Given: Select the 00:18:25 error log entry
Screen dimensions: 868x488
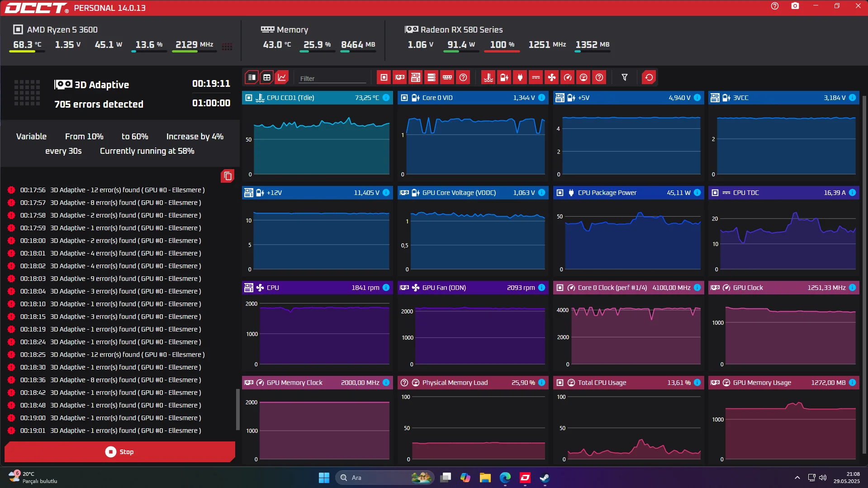Looking at the screenshot, I should pos(120,355).
